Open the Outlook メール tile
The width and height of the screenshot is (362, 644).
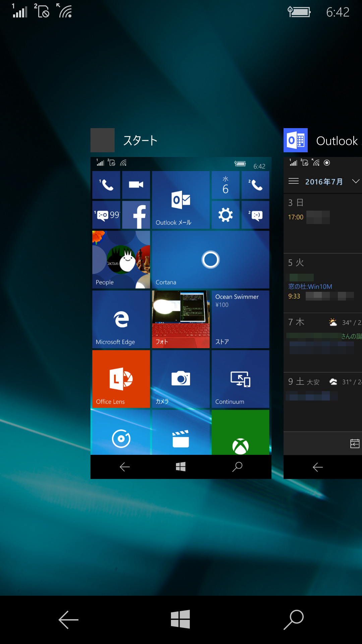click(181, 200)
